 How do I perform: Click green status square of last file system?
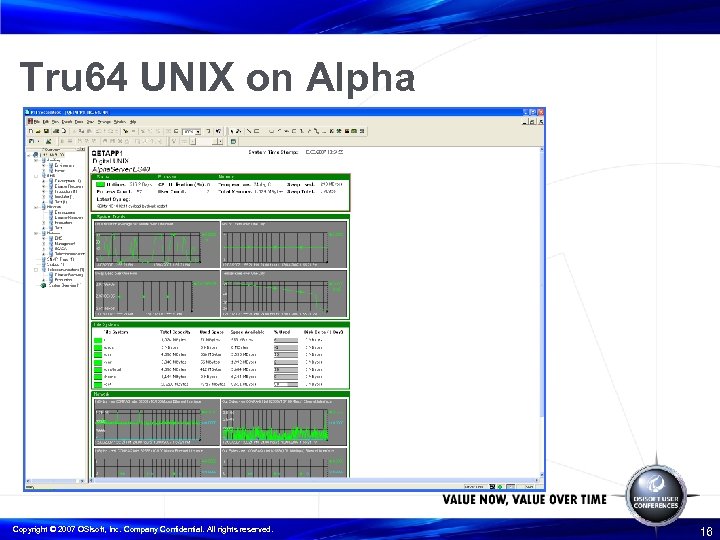click(98, 384)
